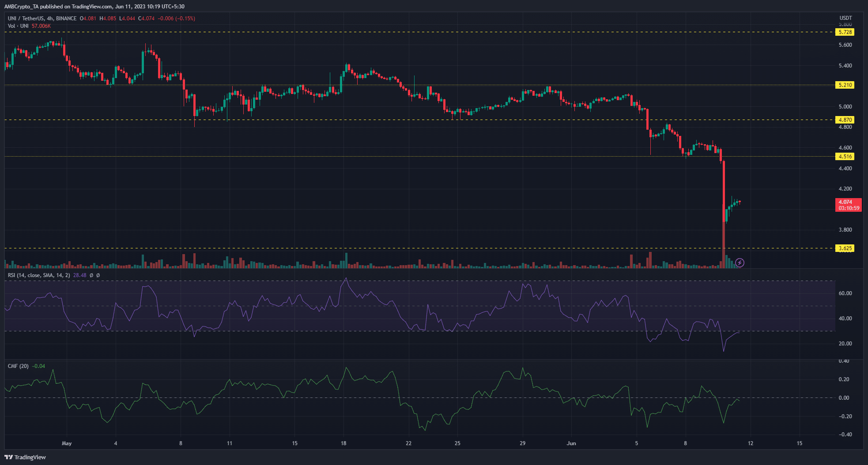Image resolution: width=868 pixels, height=465 pixels.
Task: Click the 5.600 price axis label
Action: pos(845,45)
